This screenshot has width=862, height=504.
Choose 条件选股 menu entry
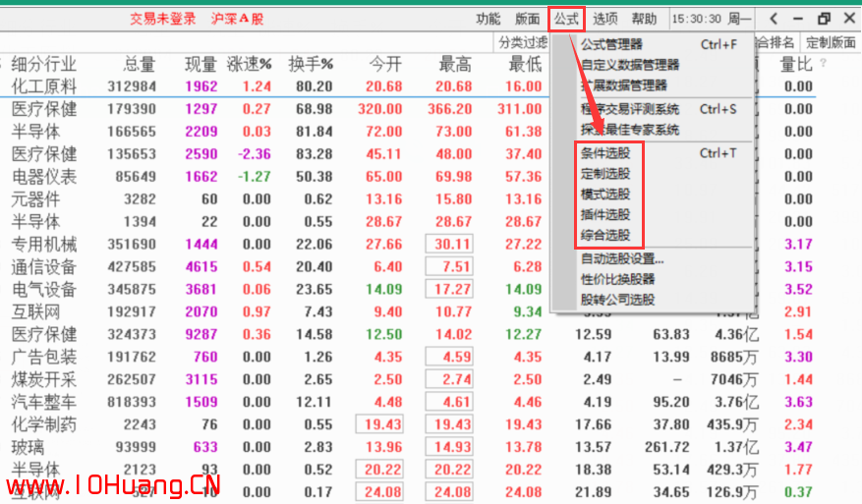605,153
